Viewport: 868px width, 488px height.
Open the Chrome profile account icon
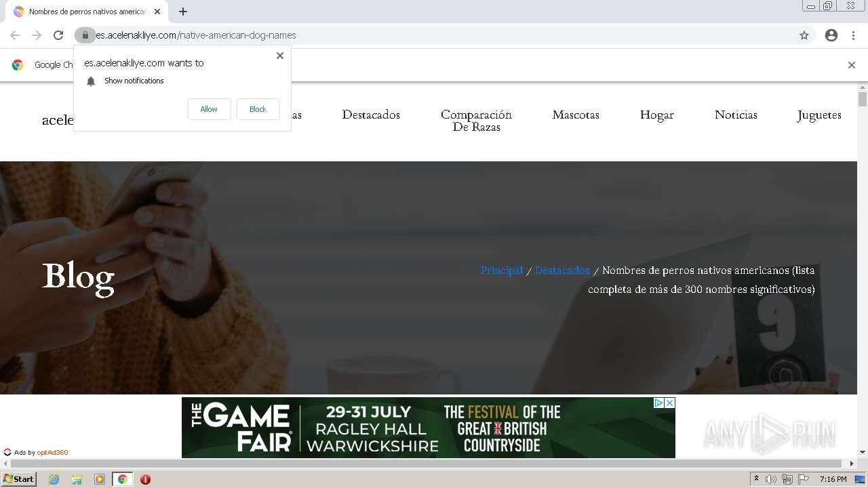pyautogui.click(x=831, y=35)
